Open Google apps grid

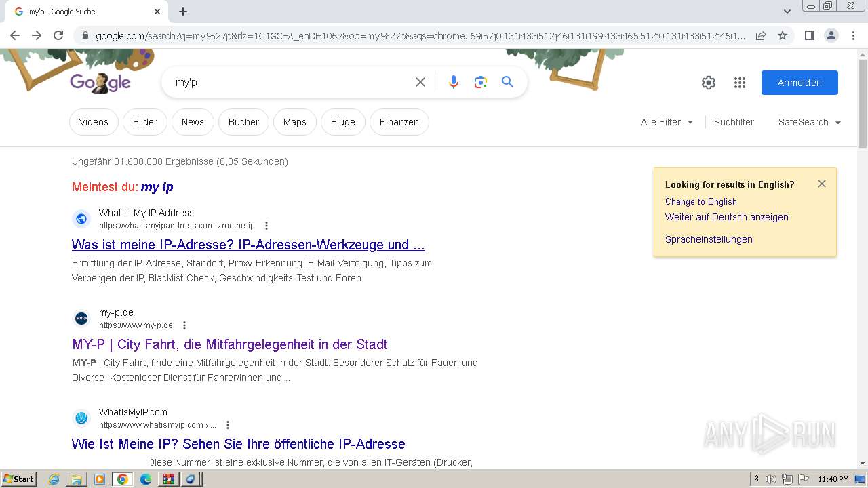click(740, 83)
